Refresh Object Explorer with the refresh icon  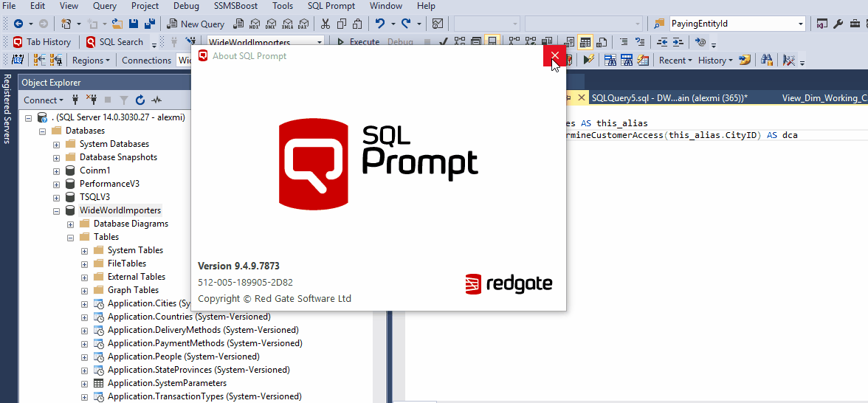(140, 100)
